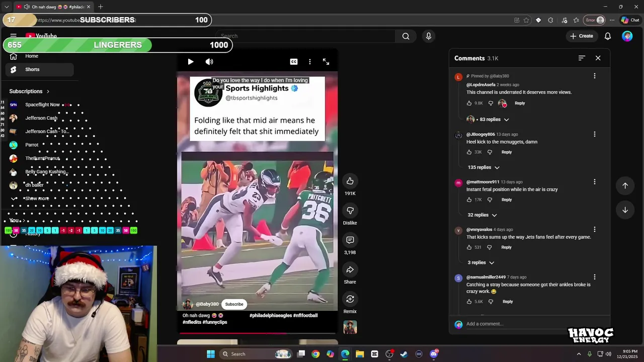Open the @Baby380 channel link

click(x=207, y=304)
